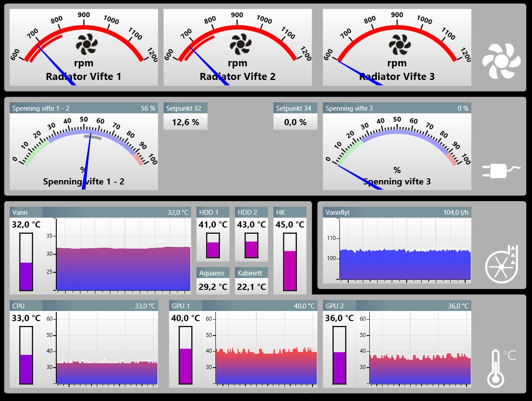The width and height of the screenshot is (532, 401).
Task: Select the Radiator Vifte 1 label
Action: [x=84, y=76]
